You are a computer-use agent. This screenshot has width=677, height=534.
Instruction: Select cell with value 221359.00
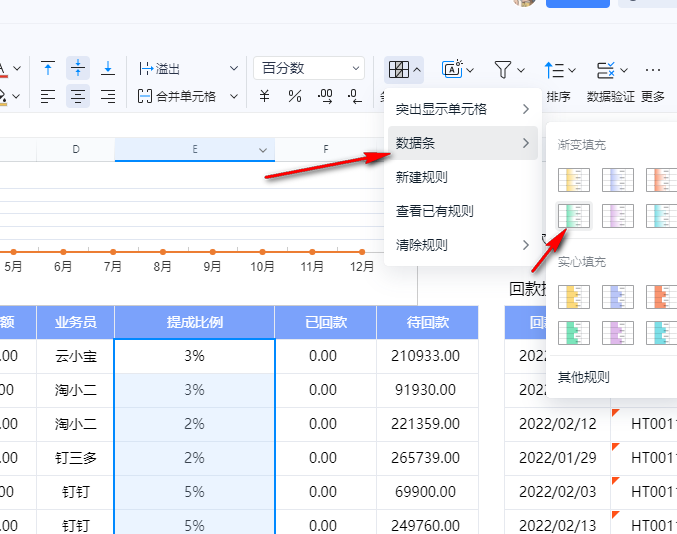pos(427,424)
